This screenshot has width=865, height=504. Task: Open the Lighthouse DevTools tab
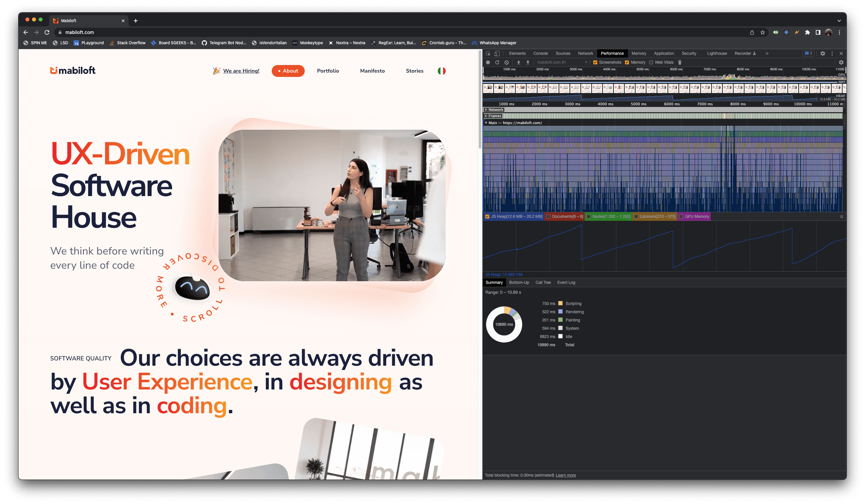[717, 53]
